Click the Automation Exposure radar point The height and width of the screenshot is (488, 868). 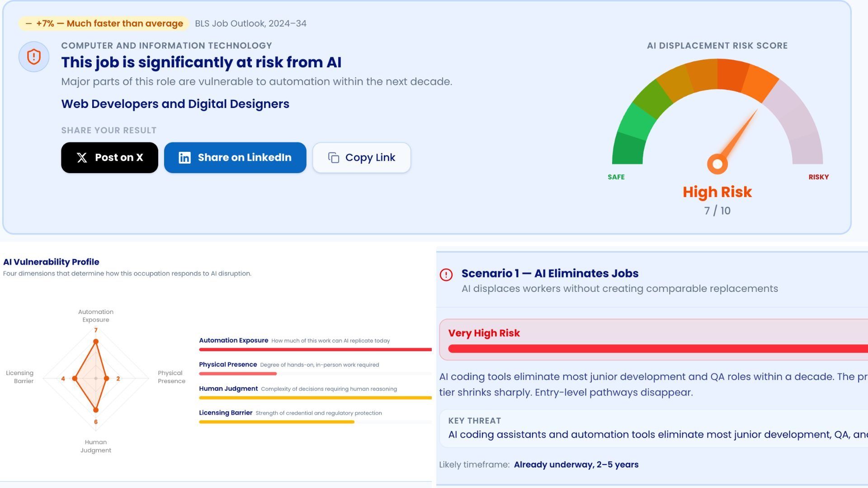pos(96,342)
